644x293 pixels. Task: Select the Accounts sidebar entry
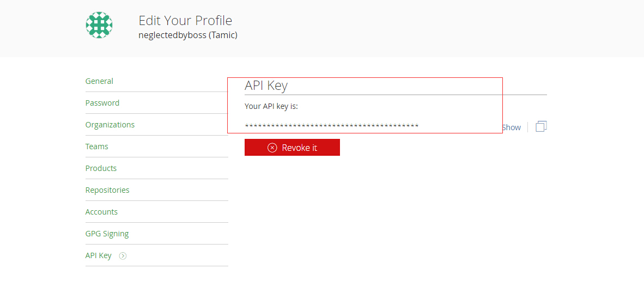pos(101,212)
